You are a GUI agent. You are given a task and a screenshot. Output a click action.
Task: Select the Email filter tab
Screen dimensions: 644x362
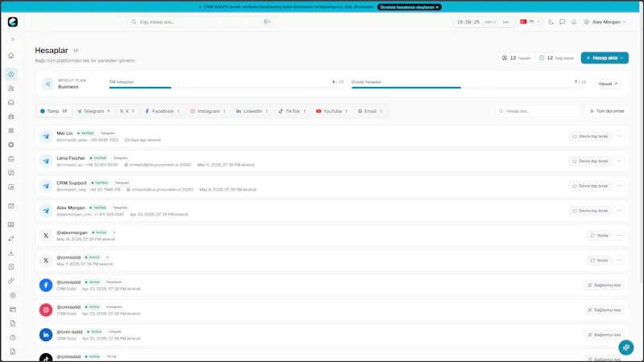[369, 111]
